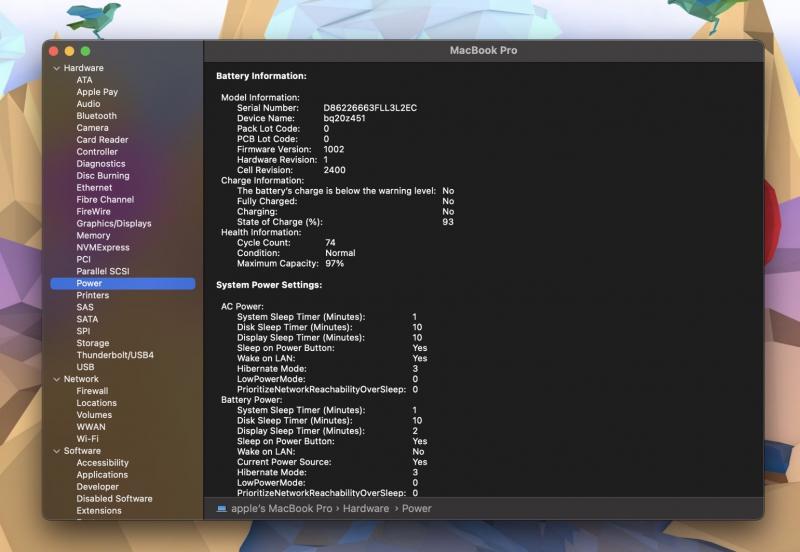Click the Firmware Version value 1002
This screenshot has height=552, width=800.
[334, 149]
